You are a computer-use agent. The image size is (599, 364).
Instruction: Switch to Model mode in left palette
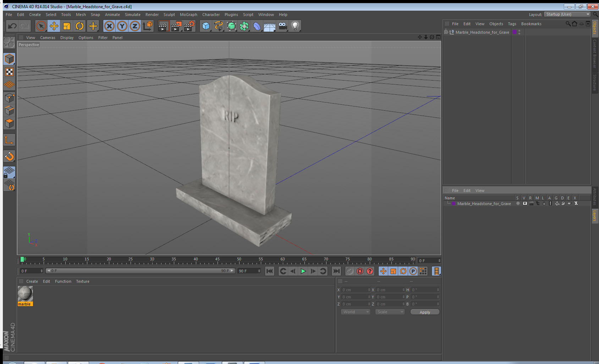coord(9,59)
